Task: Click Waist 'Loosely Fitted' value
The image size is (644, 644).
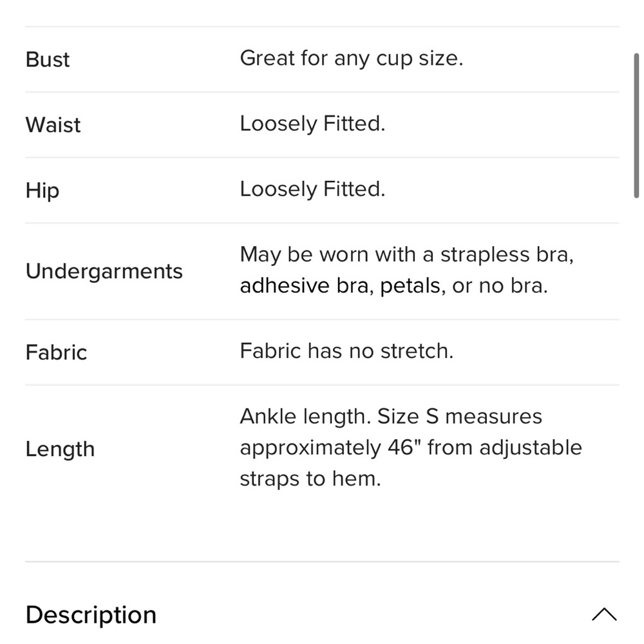Action: coord(312,124)
